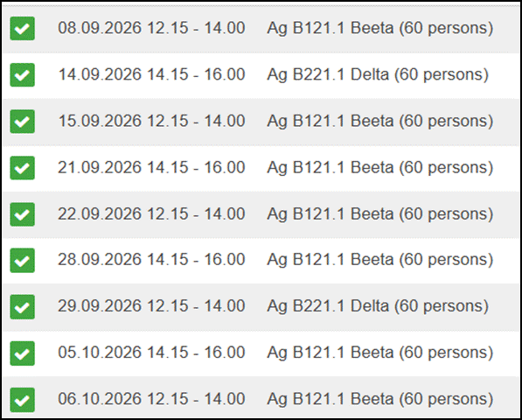Select the 06.10.2026 12.15 - 14.00 entry

151,399
